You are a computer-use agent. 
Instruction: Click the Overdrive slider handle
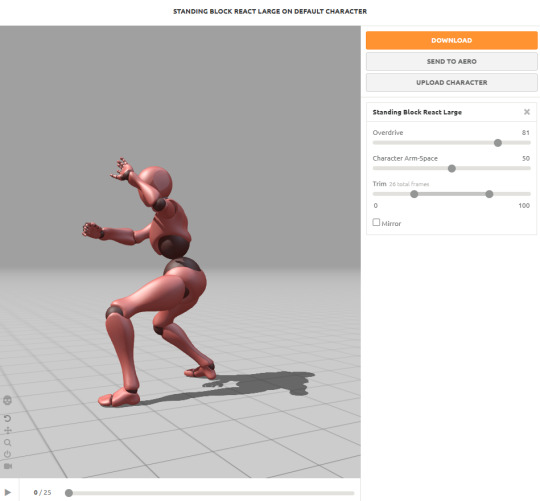click(x=498, y=143)
